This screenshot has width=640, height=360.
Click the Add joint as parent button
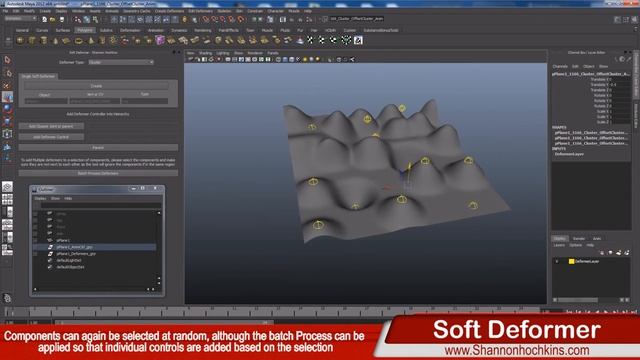tap(51, 126)
